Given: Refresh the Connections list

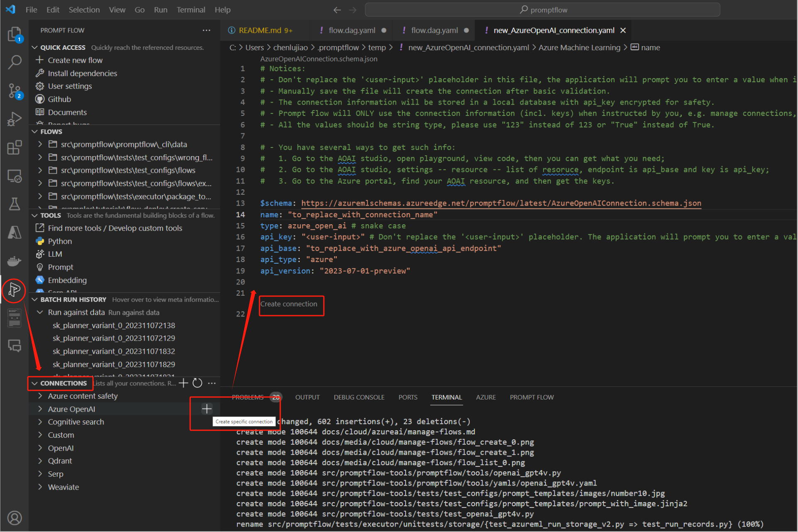Looking at the screenshot, I should pyautogui.click(x=198, y=383).
